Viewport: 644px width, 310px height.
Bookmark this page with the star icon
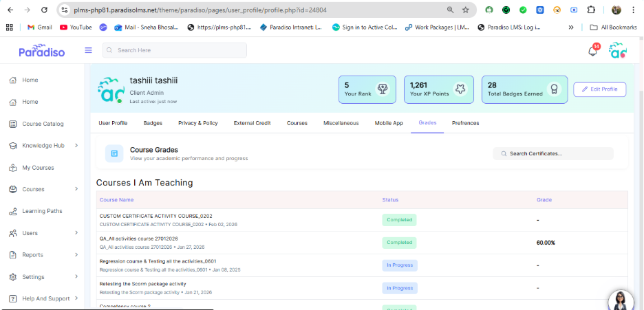(466, 10)
